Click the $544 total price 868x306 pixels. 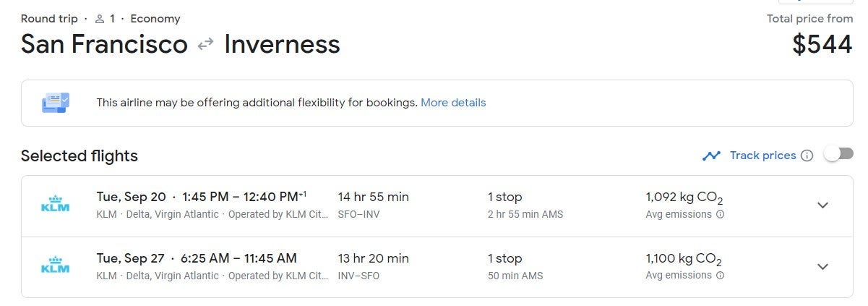click(822, 44)
